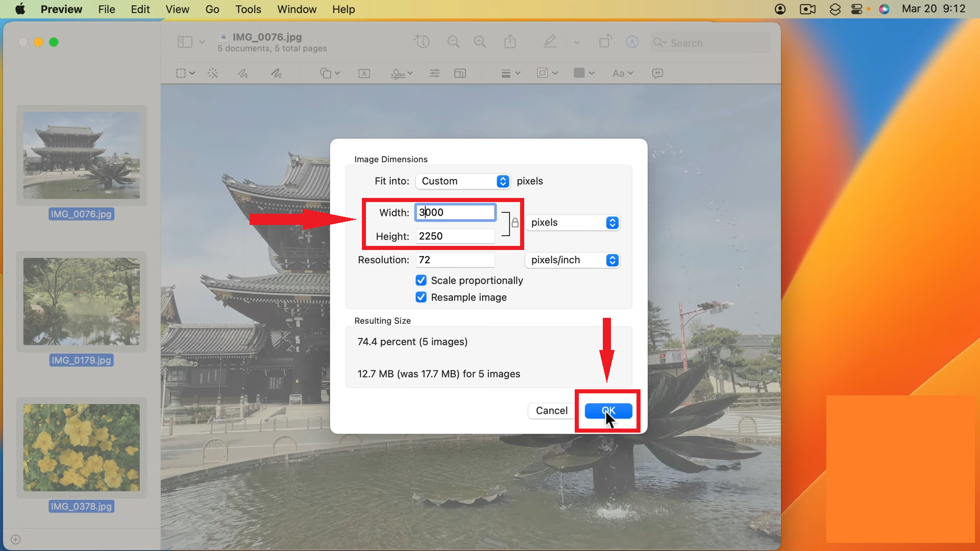This screenshot has height=551, width=980.
Task: Select the Instant Alpha wand tool
Action: tap(213, 73)
